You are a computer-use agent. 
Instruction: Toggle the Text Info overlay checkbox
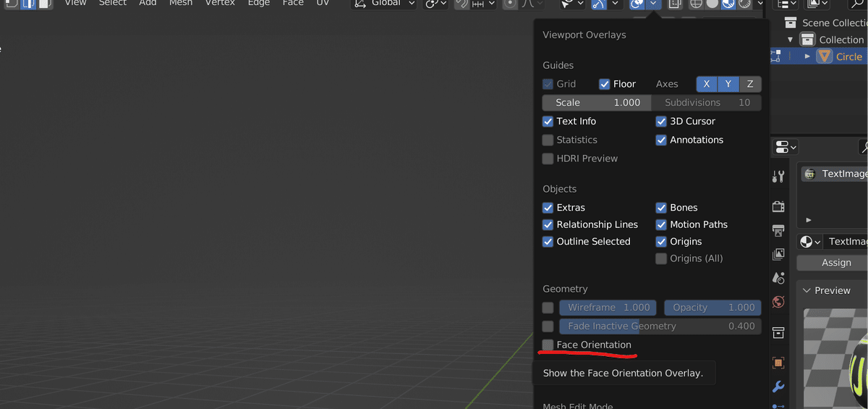548,121
